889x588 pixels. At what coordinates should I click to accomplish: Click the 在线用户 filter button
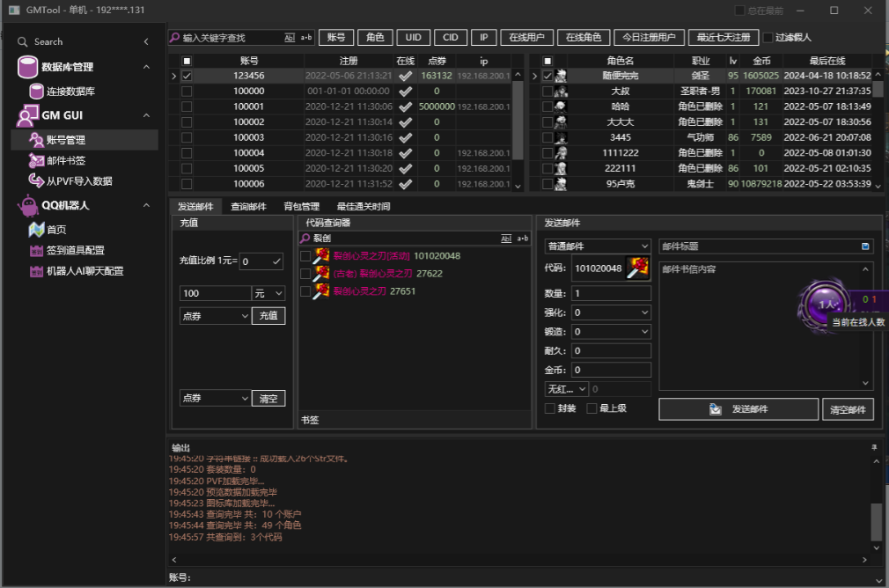526,38
